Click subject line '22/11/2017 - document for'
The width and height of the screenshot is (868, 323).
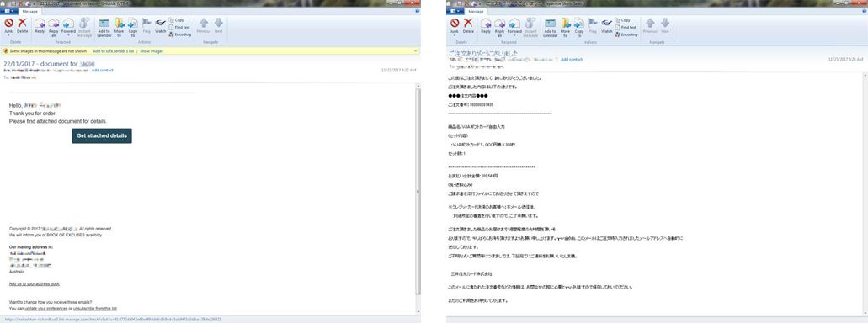(x=40, y=64)
